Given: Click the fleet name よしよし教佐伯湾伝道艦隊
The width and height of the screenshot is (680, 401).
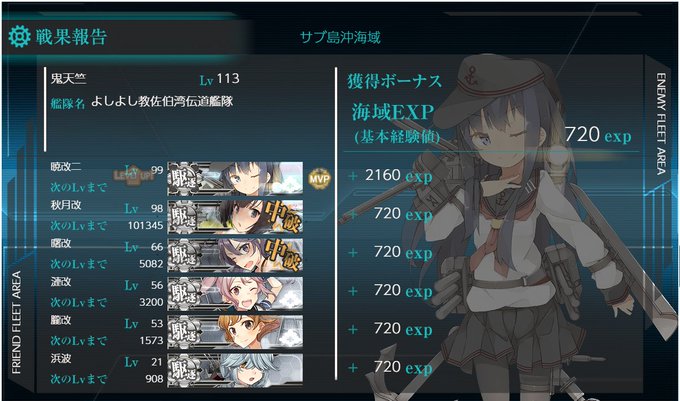Looking at the screenshot, I should 162,101.
